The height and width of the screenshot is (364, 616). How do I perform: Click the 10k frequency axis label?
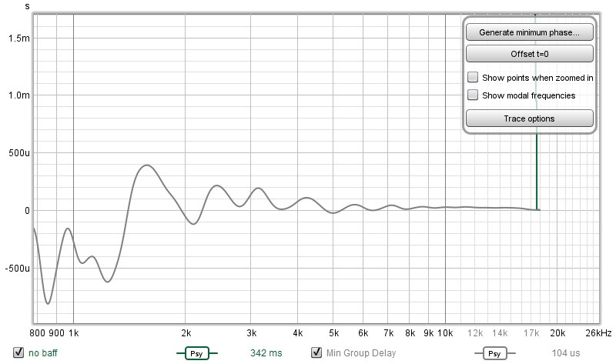pos(445,333)
